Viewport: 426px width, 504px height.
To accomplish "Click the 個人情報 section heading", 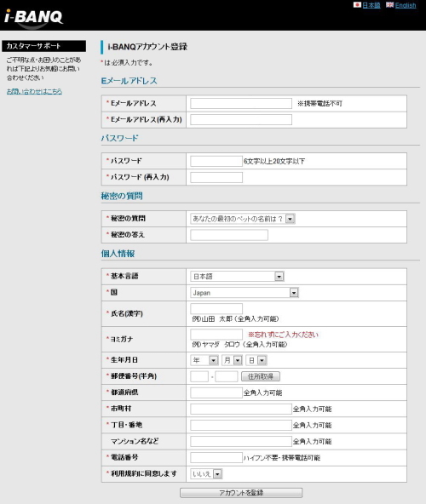I will pyautogui.click(x=118, y=254).
